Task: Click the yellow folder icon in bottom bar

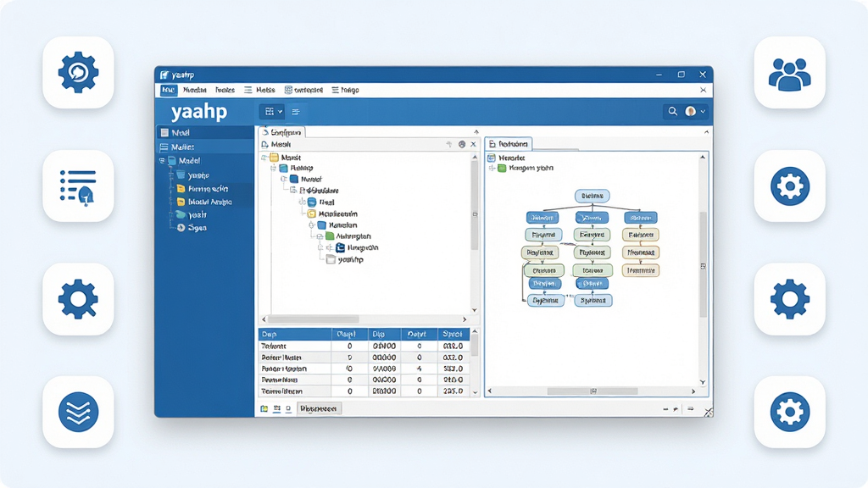Action: click(264, 409)
